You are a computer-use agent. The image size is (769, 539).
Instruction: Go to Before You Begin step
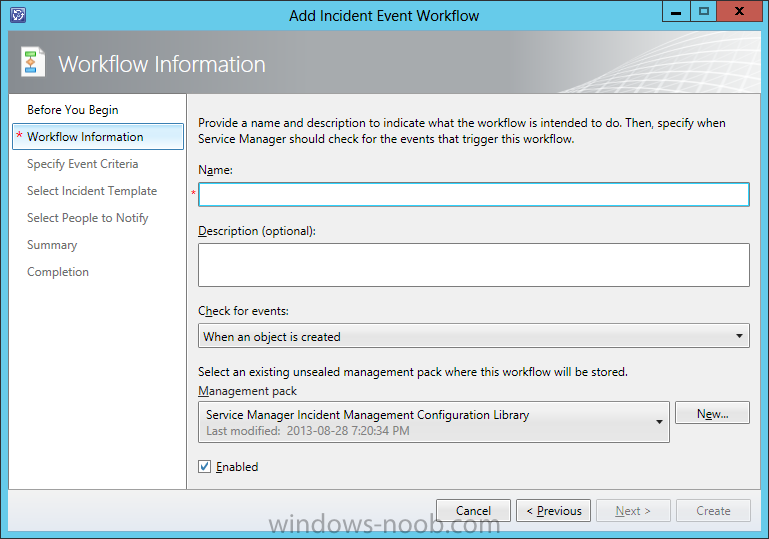tap(73, 110)
